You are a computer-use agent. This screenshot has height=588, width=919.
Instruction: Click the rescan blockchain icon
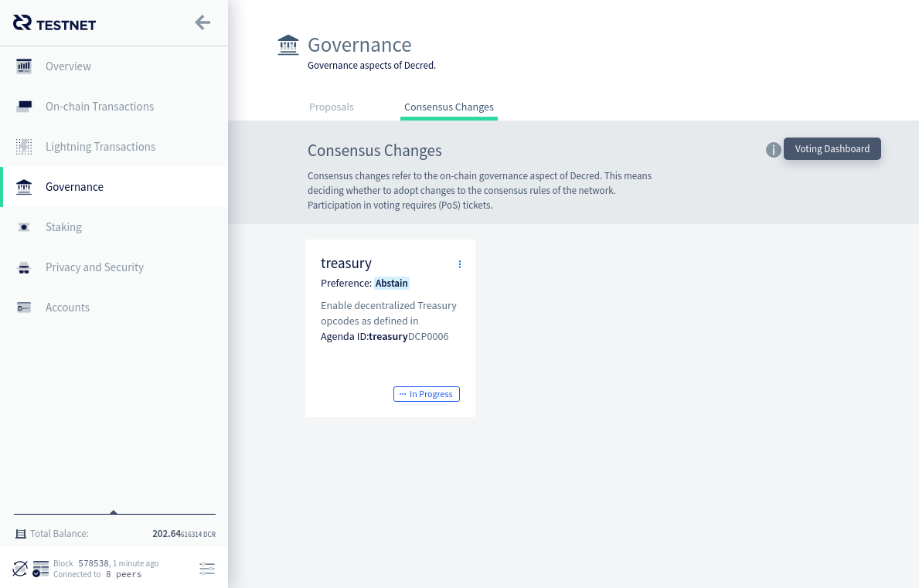[20, 569]
